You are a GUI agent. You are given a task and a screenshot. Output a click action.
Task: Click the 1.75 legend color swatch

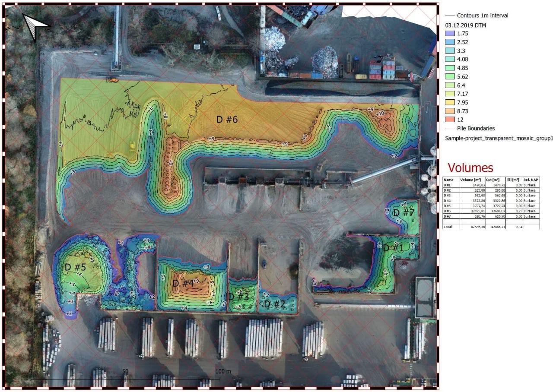[x=450, y=33]
